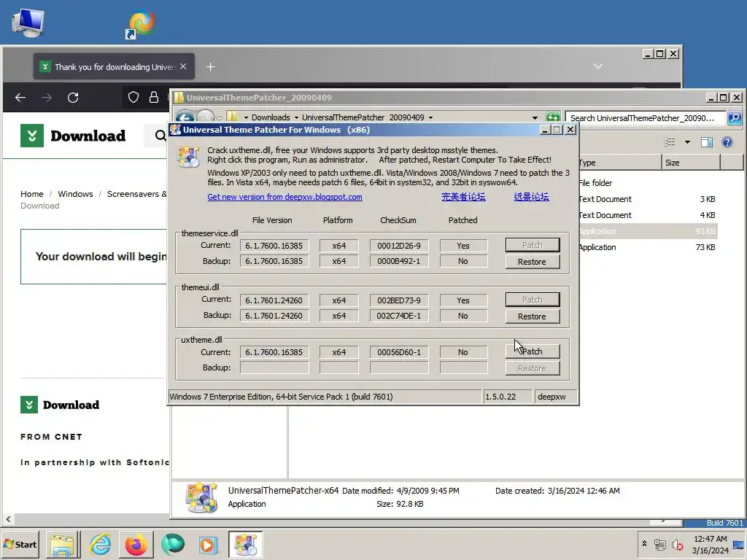Launch Internet Explorer from taskbar
Image resolution: width=747 pixels, height=560 pixels.
(x=100, y=544)
